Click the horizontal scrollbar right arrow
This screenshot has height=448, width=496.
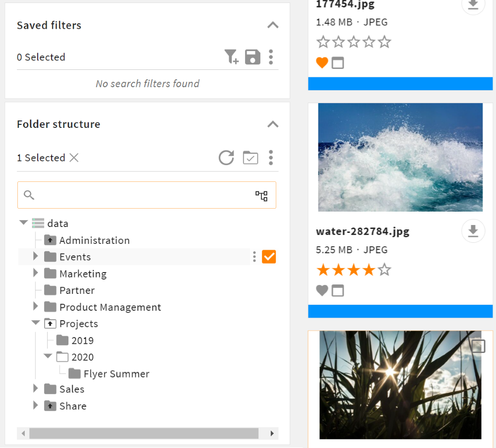click(272, 434)
